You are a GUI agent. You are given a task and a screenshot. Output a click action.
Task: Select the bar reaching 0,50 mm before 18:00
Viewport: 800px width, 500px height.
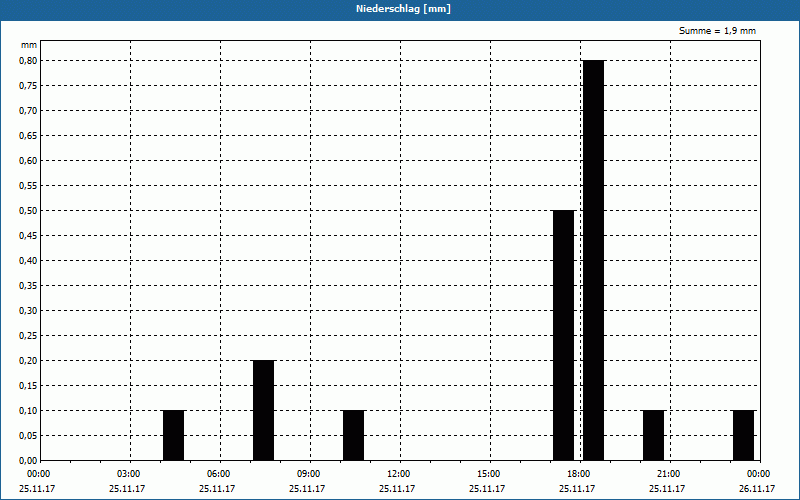564,335
